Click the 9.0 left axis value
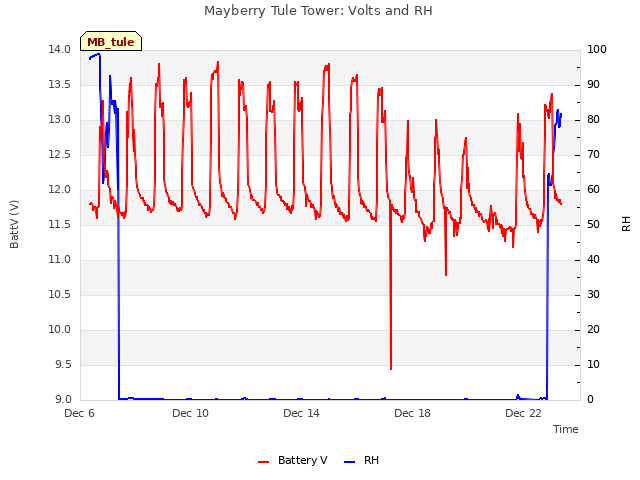Screen dimensions: 640x480 pyautogui.click(x=63, y=400)
